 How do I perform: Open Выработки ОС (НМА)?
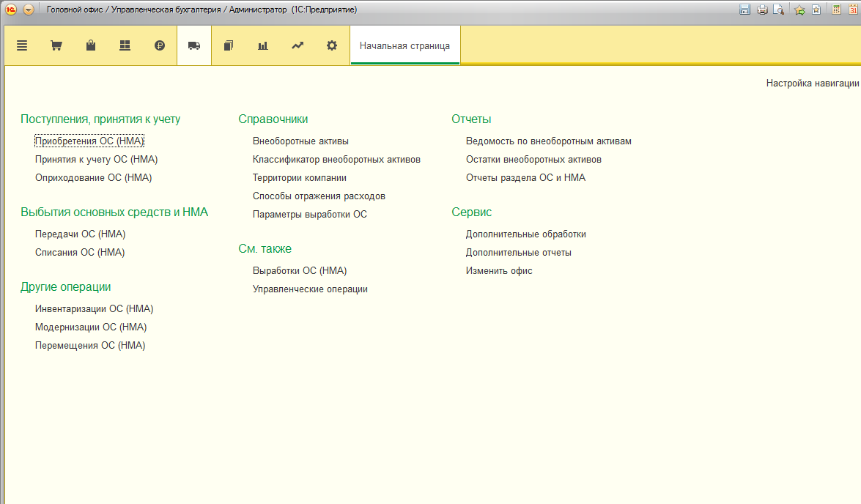point(299,270)
